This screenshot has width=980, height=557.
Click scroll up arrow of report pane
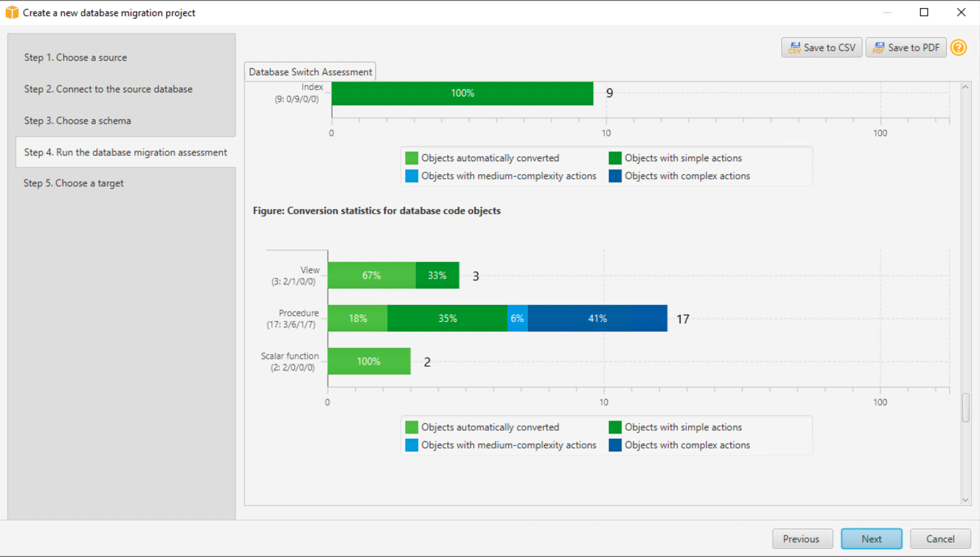tap(965, 87)
